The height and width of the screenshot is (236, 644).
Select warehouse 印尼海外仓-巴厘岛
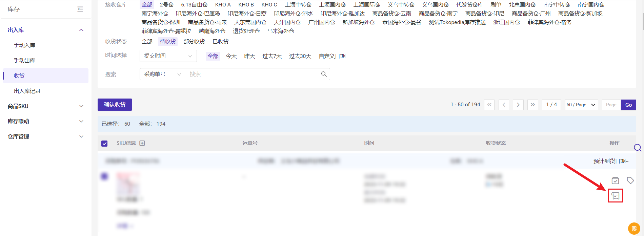[x=198, y=13]
